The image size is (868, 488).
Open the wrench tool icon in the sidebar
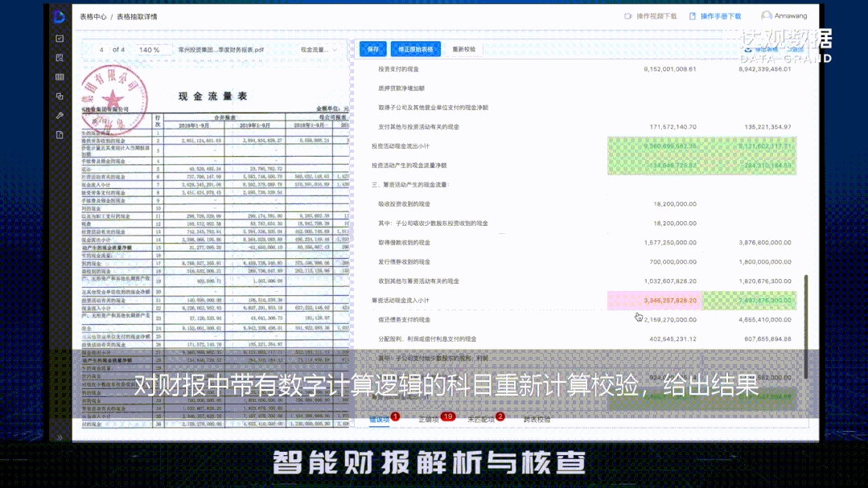click(60, 116)
